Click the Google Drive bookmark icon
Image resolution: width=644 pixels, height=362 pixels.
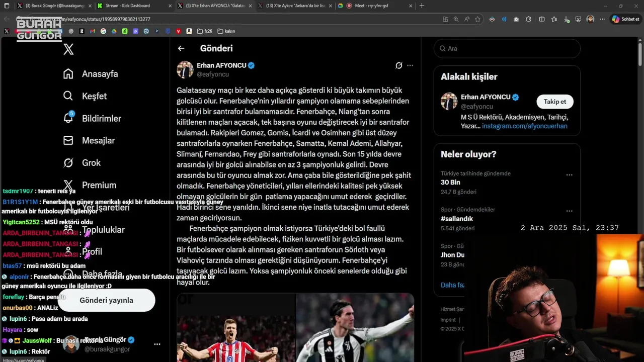114,31
